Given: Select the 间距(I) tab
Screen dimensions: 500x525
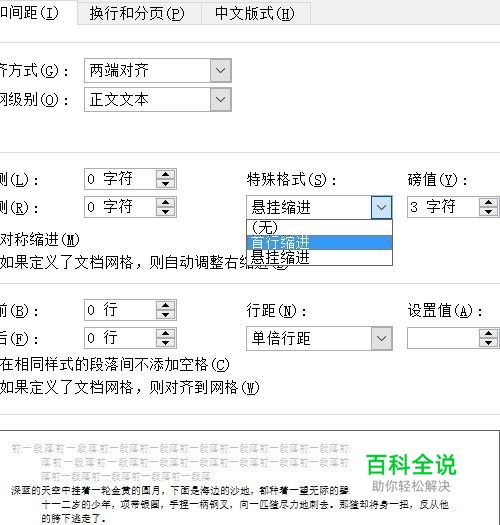Looking at the screenshot, I should tap(38, 13).
